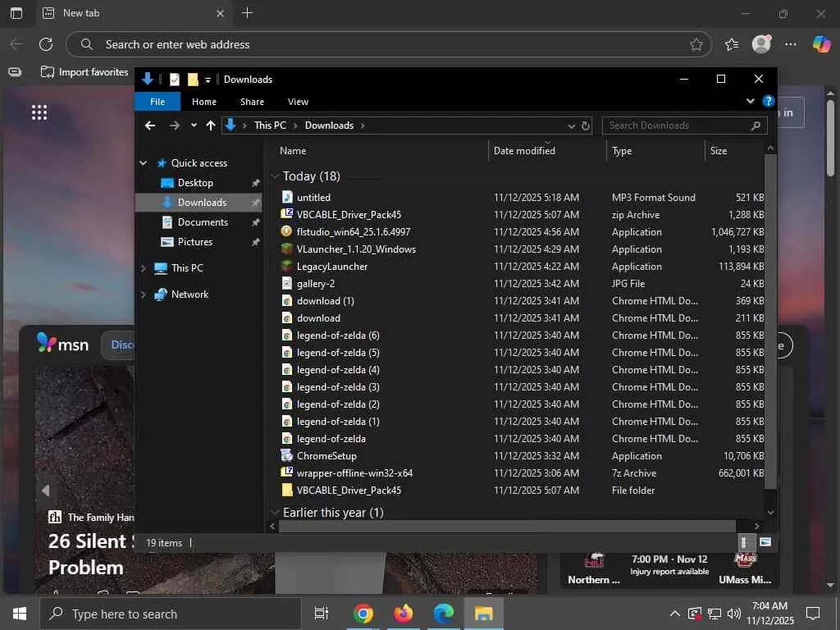Refresh the Downloads folder view
Screen dimensions: 840x630
click(586, 126)
